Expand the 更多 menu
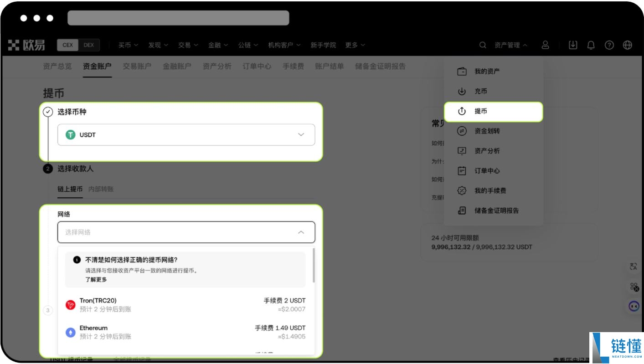The height and width of the screenshot is (364, 644). (355, 45)
